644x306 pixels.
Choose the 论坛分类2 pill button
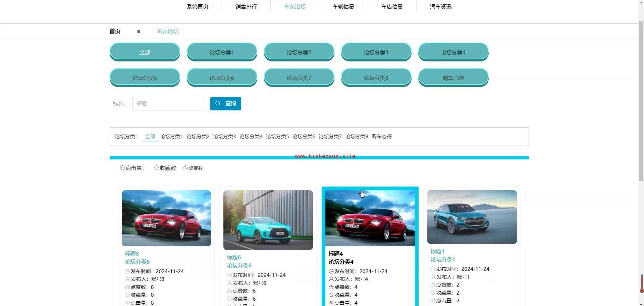tap(299, 52)
